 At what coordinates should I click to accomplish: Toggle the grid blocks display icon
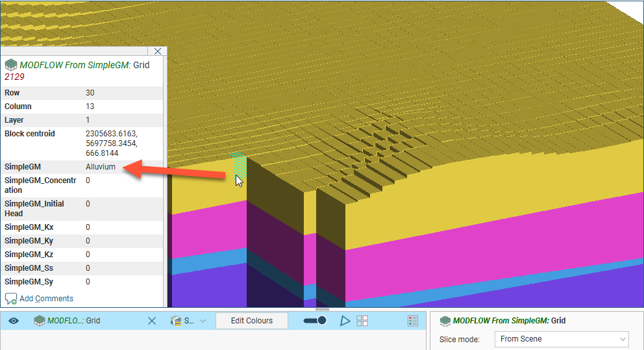point(362,321)
